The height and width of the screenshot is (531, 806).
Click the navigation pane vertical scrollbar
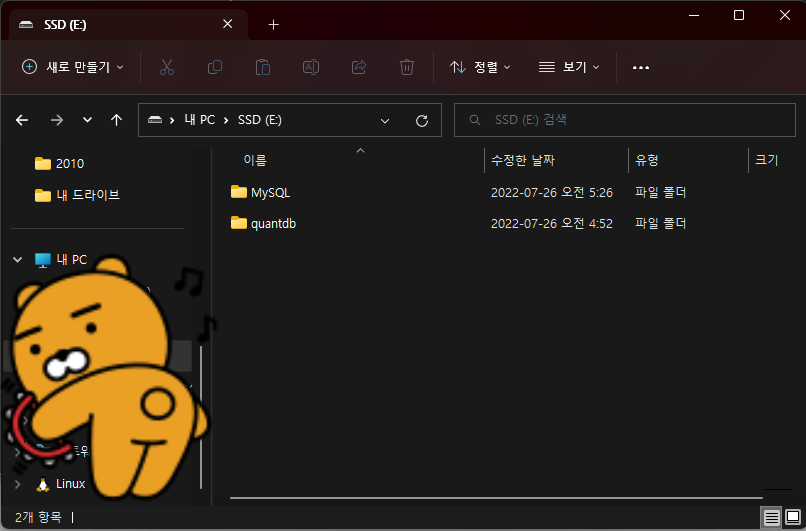(200, 417)
